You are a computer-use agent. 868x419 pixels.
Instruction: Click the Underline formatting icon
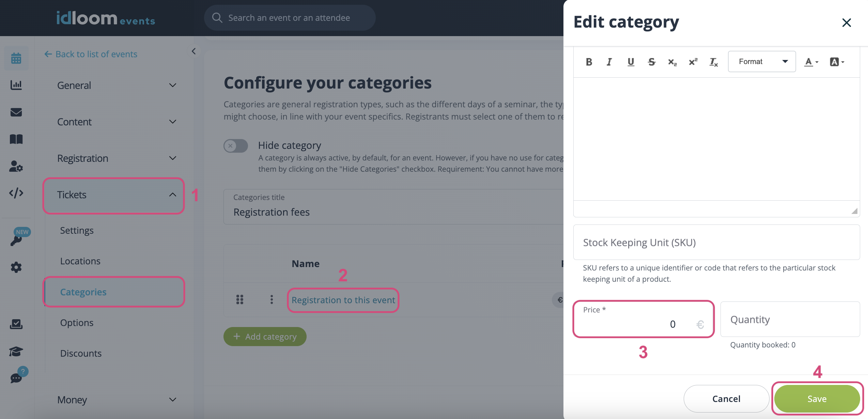[631, 61]
